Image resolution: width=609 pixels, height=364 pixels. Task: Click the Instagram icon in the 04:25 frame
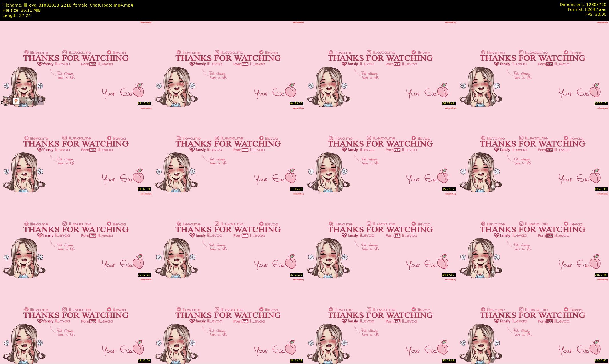[217, 52]
